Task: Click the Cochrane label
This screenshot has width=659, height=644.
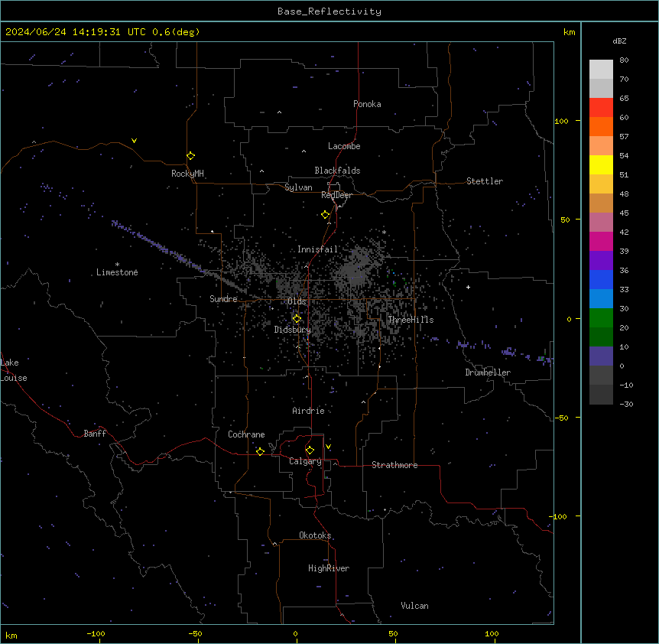Action: coord(246,434)
